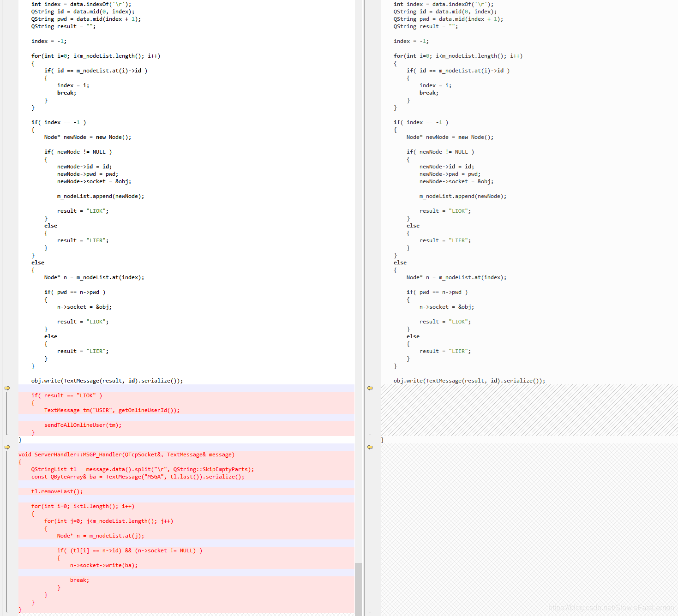678x616 pixels.
Task: Click 'if( index == -1 )' in the left pane
Action: [59, 122]
